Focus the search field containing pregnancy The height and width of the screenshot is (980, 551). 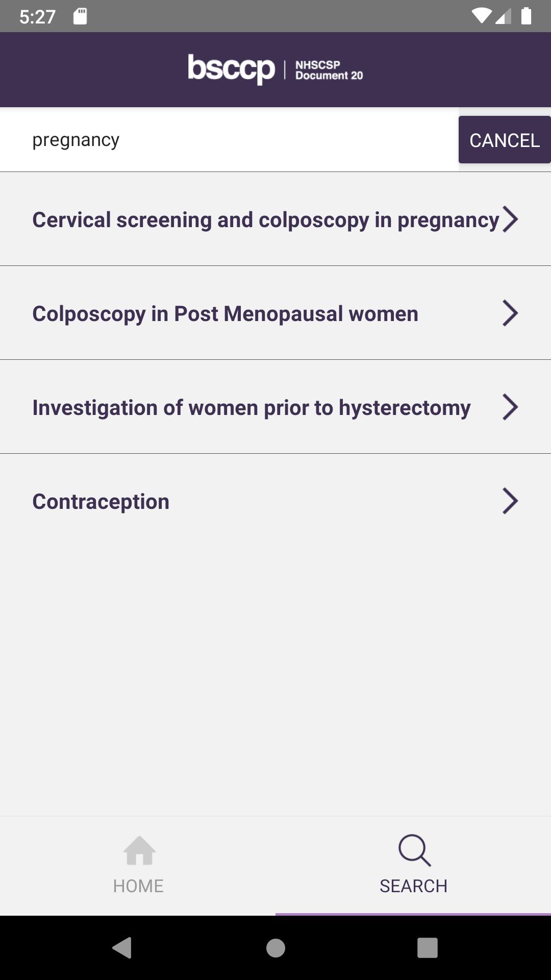229,140
